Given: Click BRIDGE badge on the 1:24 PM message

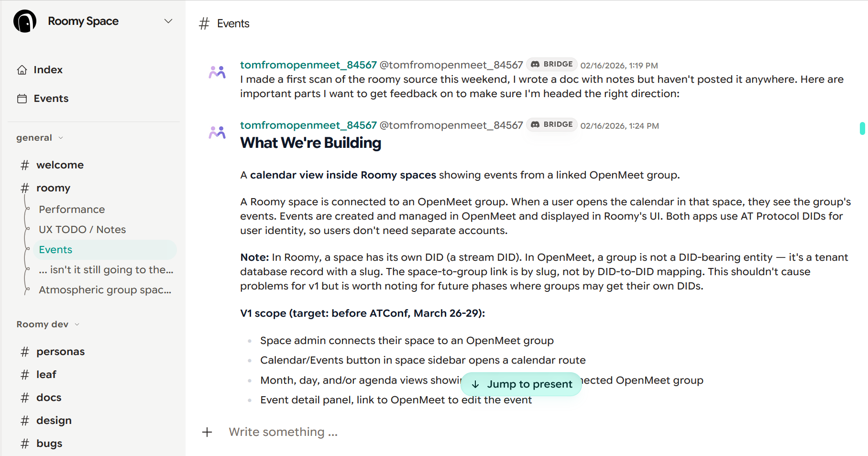Looking at the screenshot, I should [x=552, y=125].
